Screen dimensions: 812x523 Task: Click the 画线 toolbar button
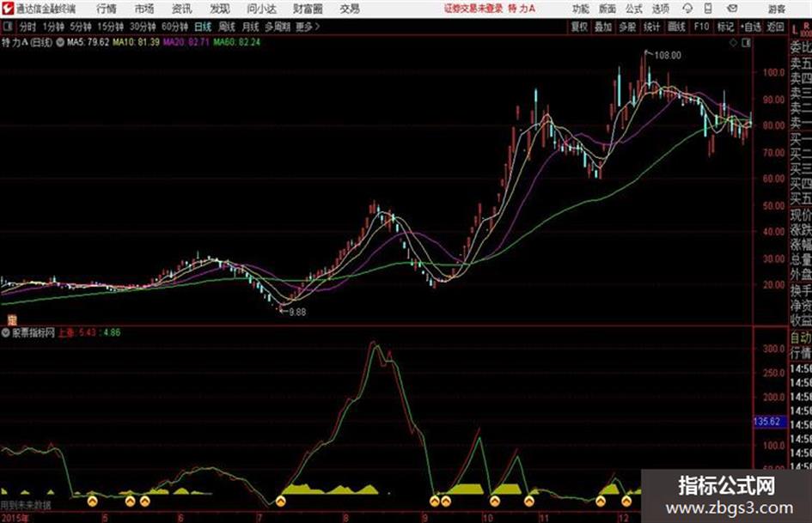click(676, 27)
